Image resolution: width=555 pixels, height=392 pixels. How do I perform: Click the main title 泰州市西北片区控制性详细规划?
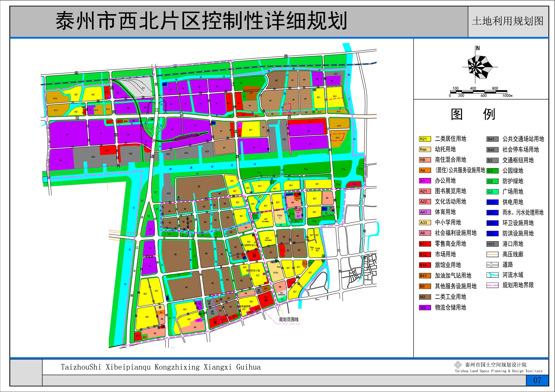coord(201,21)
